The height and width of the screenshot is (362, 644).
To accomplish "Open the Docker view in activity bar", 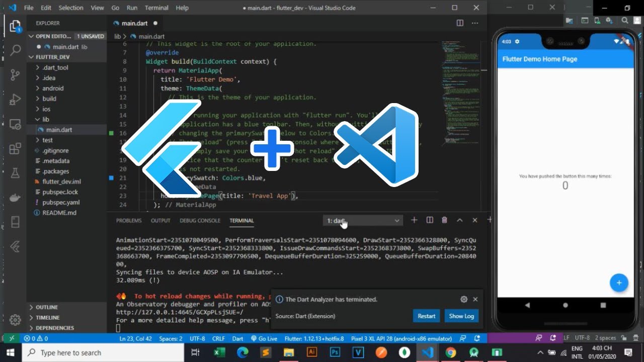I will [15, 198].
